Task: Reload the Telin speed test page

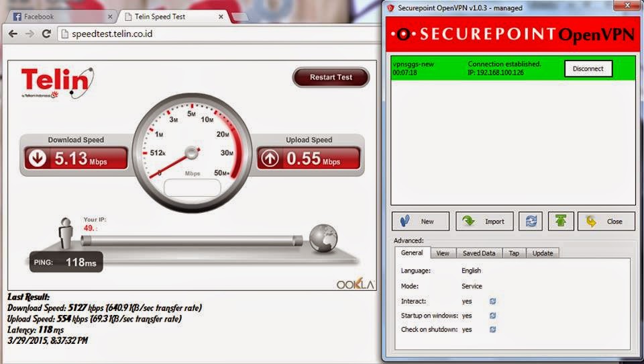Action: [46, 34]
